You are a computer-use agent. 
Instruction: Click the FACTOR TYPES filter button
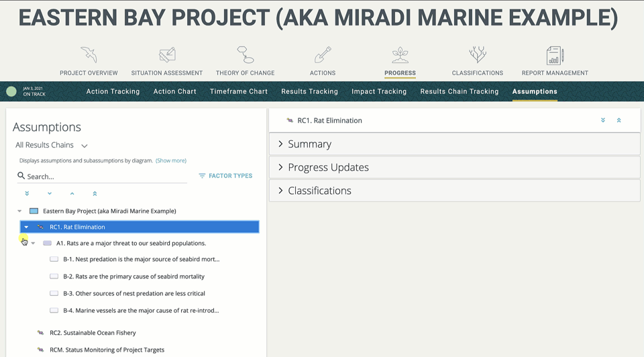[225, 176]
